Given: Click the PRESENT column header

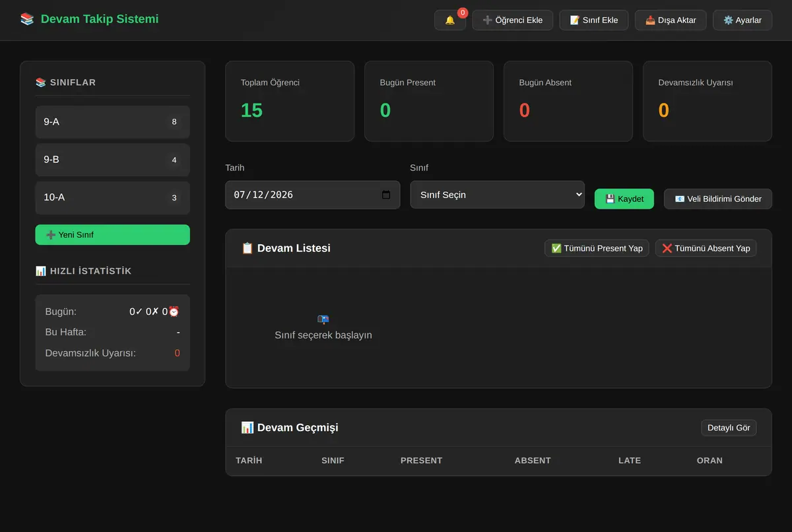Looking at the screenshot, I should pyautogui.click(x=421, y=460).
